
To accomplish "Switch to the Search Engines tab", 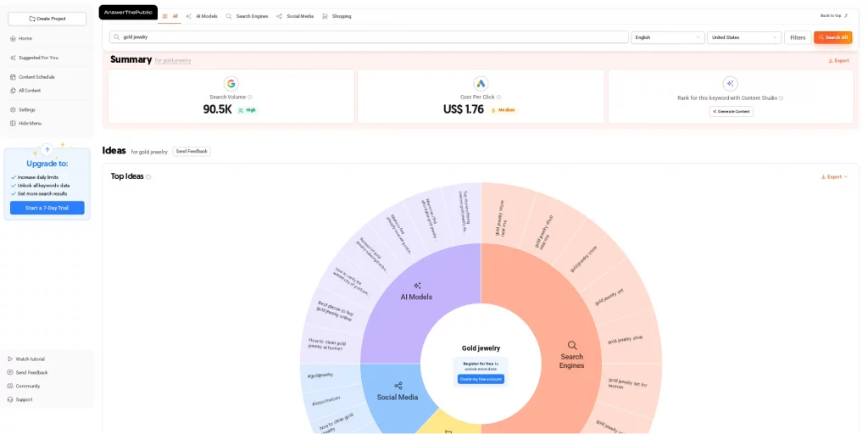I will tap(247, 16).
